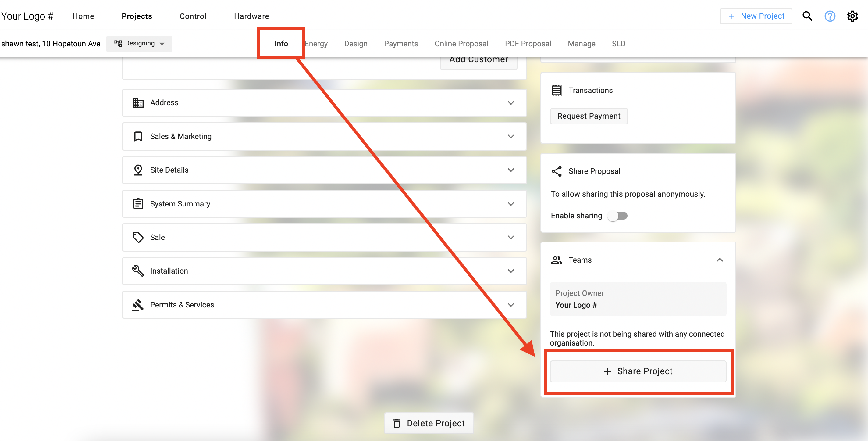Screen dimensions: 868x441
Task: Expand the System Summary chevron
Action: 511,204
